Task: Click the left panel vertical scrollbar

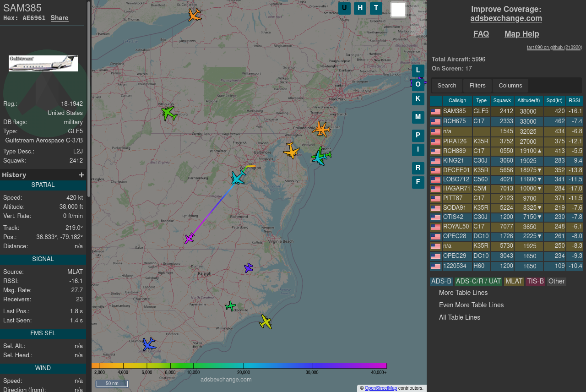Action: (x=89, y=98)
